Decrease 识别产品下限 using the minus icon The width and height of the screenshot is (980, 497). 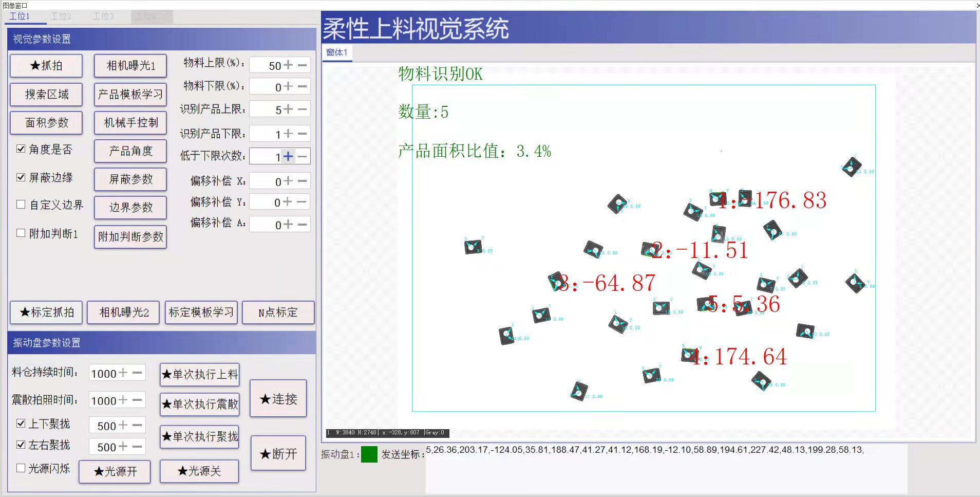click(x=303, y=134)
